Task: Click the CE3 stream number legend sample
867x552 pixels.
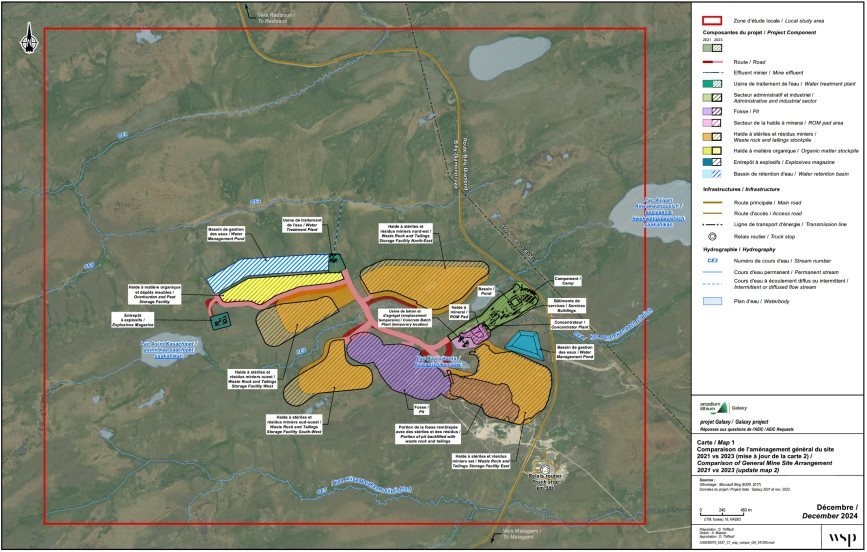Action: tap(713, 261)
